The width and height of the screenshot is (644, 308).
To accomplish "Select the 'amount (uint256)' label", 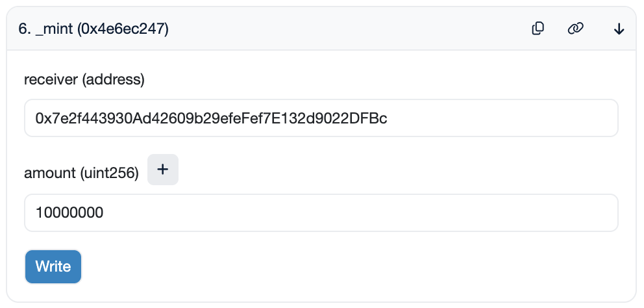I will [x=81, y=173].
